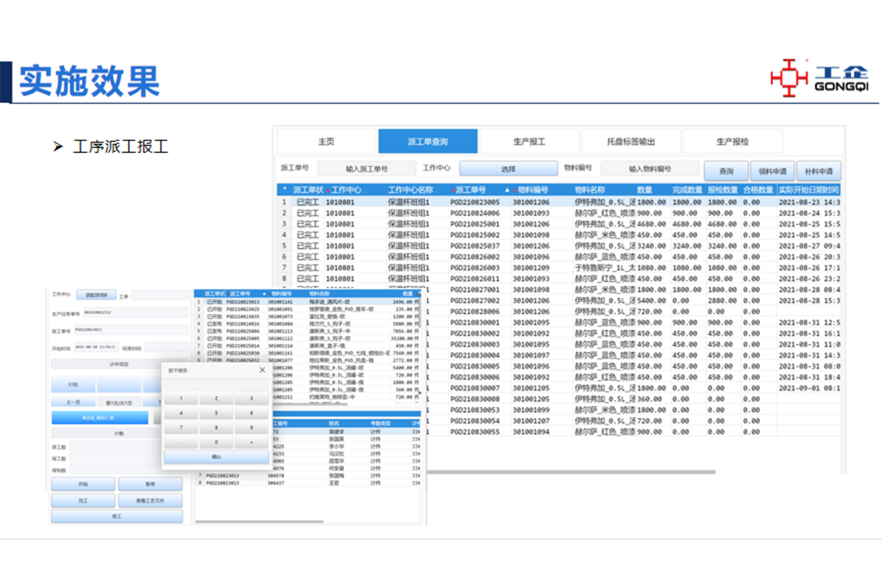Open 查看工艺文件 process file viewer
The image size is (882, 588).
150,501
